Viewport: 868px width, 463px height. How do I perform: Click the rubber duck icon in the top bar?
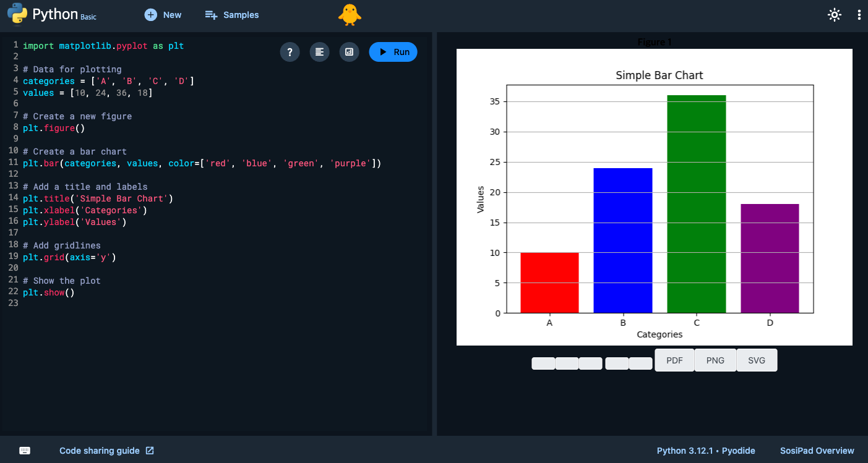tap(350, 15)
